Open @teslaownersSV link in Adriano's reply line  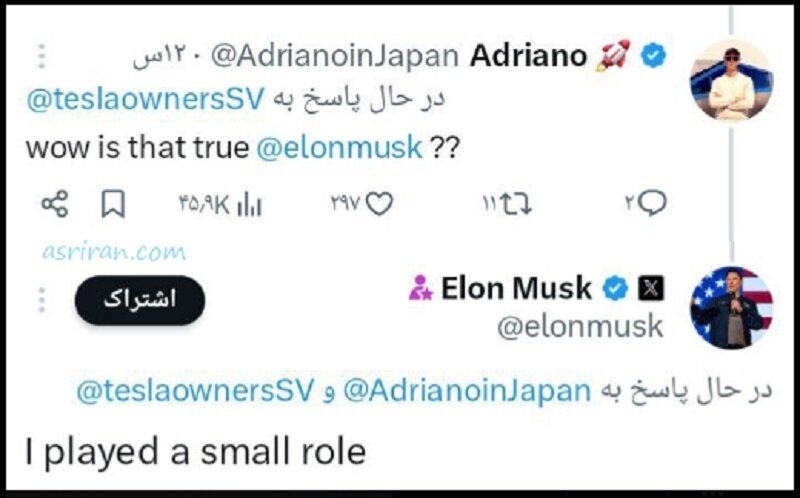pyautogui.click(x=145, y=100)
